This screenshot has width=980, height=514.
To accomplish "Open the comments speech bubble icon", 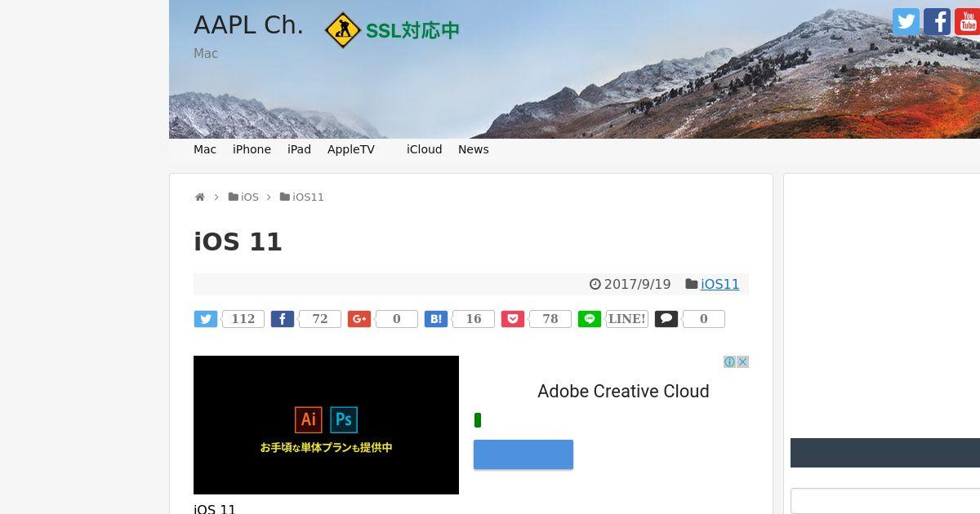I will click(666, 319).
